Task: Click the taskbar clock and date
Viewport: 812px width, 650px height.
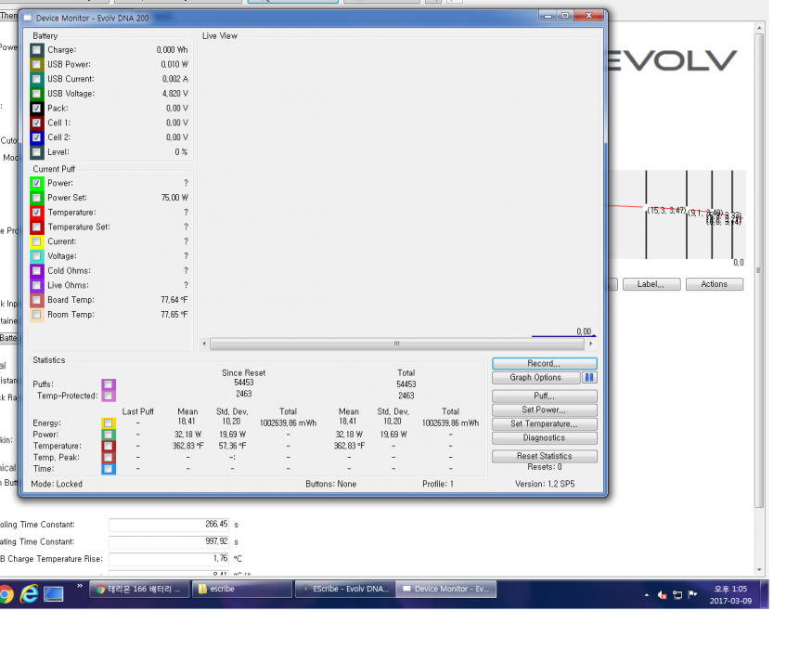Action: [x=730, y=595]
